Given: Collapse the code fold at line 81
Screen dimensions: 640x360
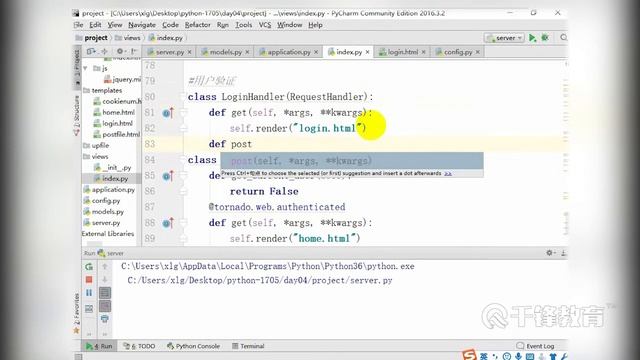Looking at the screenshot, I should click(183, 113).
